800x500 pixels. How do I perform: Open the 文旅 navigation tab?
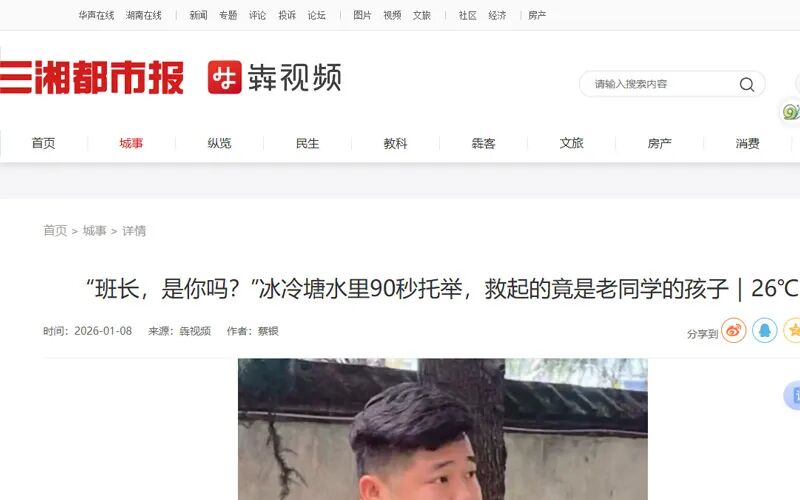(571, 143)
